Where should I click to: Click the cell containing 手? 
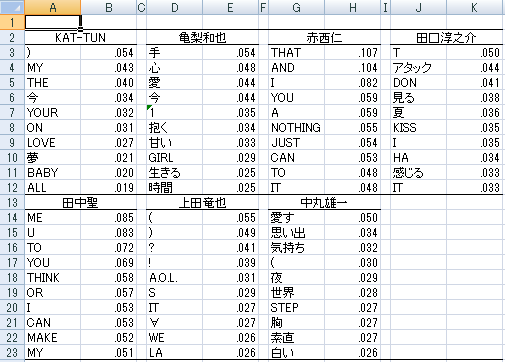[x=174, y=52]
